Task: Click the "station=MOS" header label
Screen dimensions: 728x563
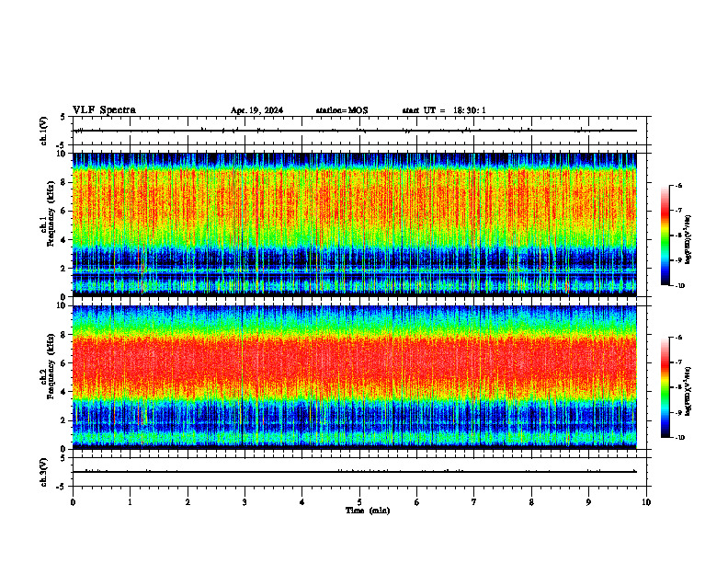Action: (342, 110)
